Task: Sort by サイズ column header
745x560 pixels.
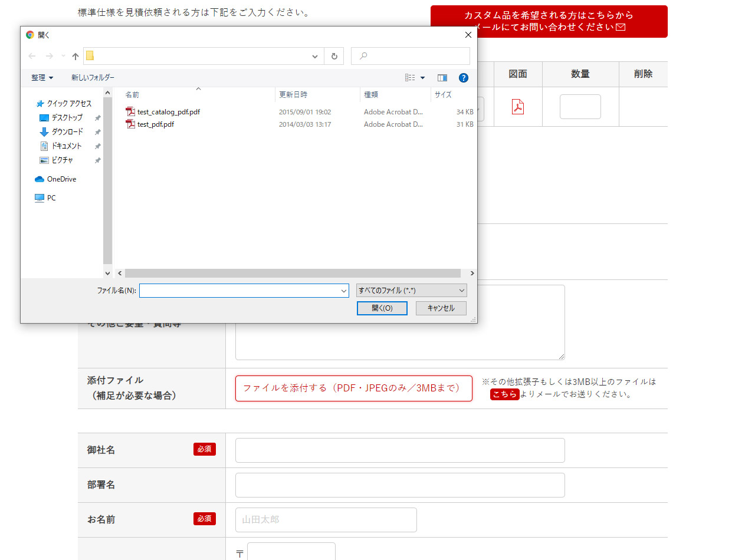Action: click(x=453, y=94)
